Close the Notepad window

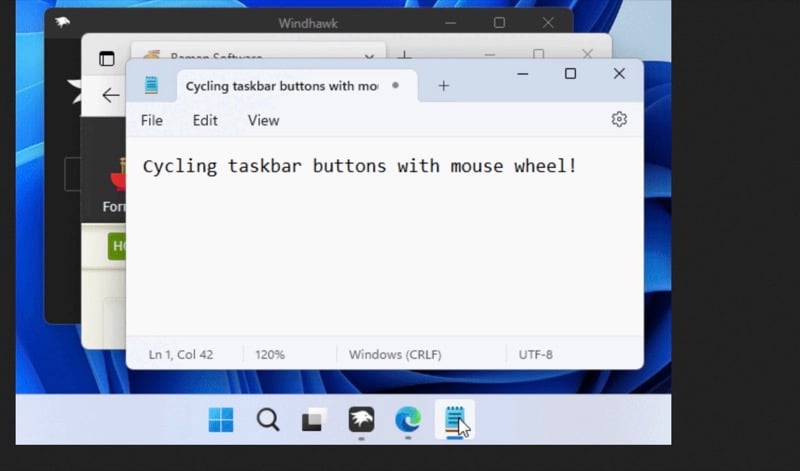point(619,74)
